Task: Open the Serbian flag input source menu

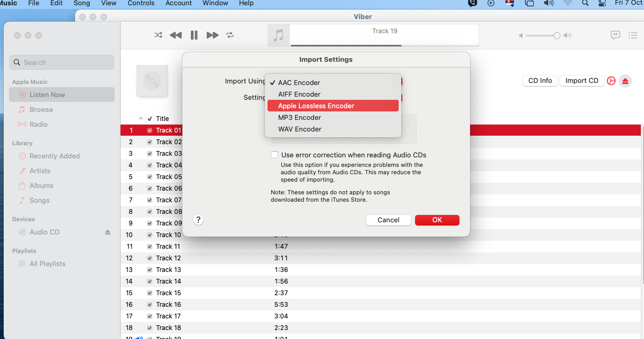Action: click(x=510, y=3)
